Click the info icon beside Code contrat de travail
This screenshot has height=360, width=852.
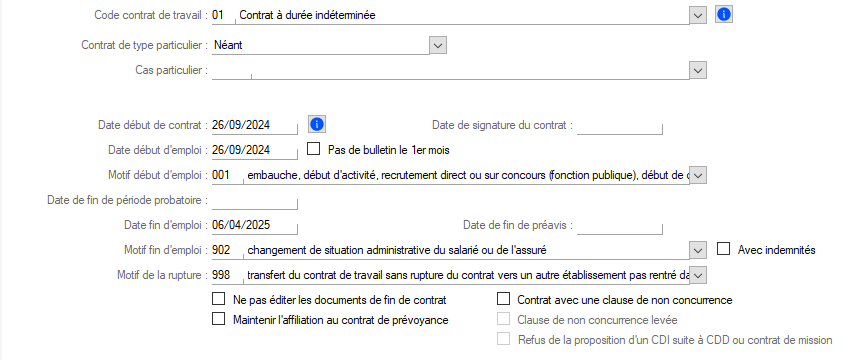[x=724, y=15]
